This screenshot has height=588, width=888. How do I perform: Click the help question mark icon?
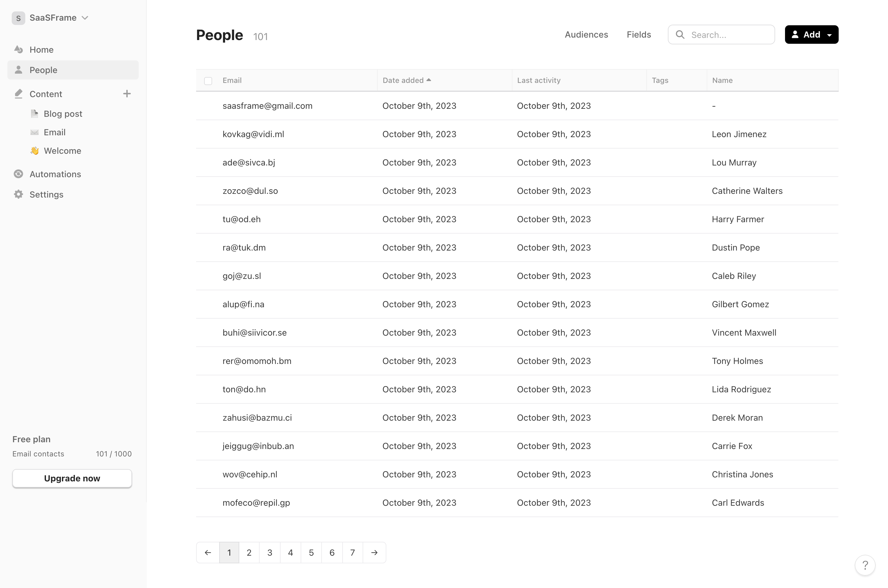click(865, 565)
